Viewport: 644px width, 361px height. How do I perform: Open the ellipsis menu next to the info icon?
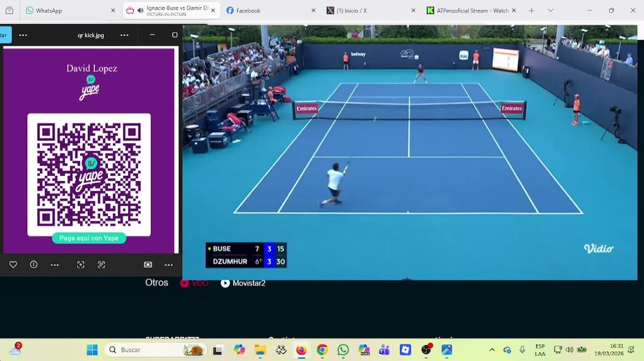55,265
